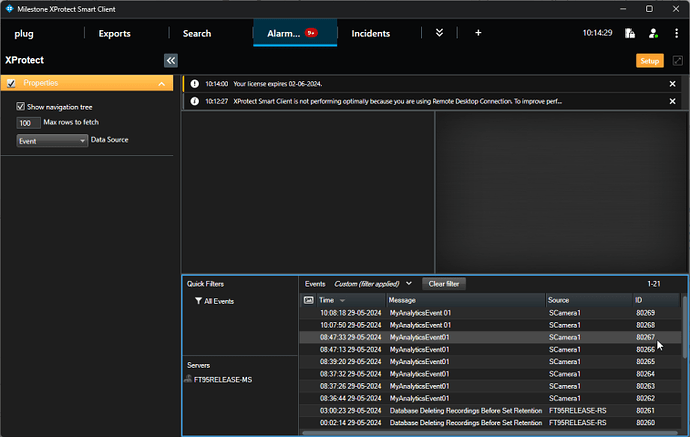Select event row with ID 80260
The width and height of the screenshot is (690, 437).
490,422
